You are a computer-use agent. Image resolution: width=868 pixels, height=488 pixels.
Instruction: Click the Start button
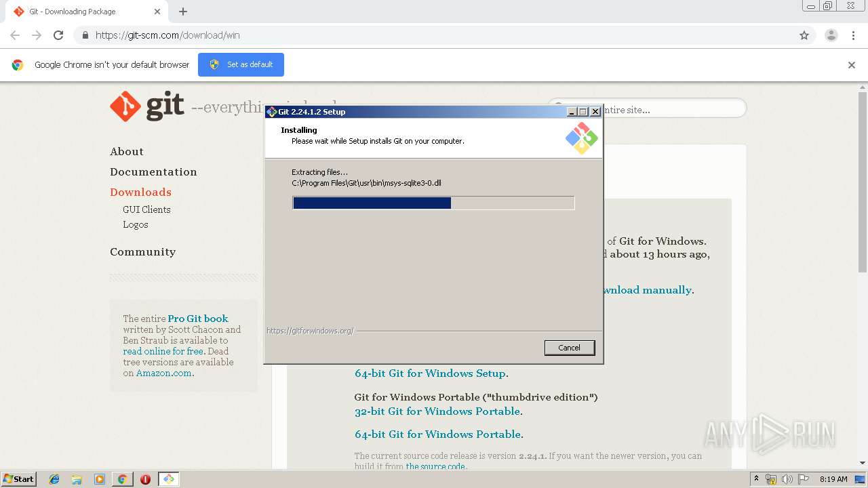point(18,479)
